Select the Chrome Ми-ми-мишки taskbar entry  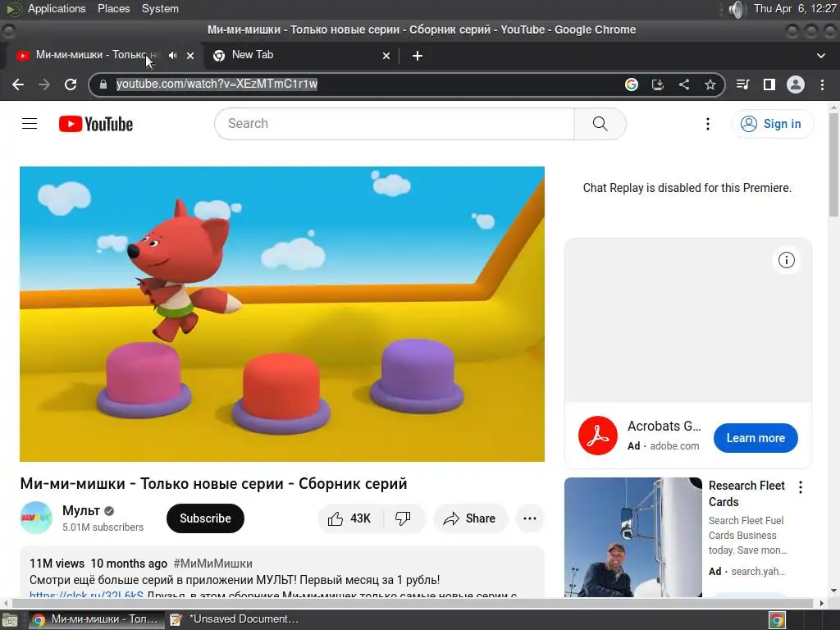coord(95,619)
